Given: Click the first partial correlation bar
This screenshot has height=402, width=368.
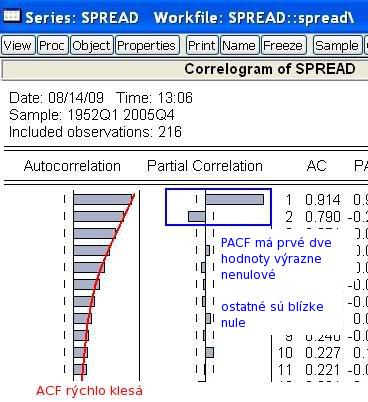Looking at the screenshot, I should (234, 200).
